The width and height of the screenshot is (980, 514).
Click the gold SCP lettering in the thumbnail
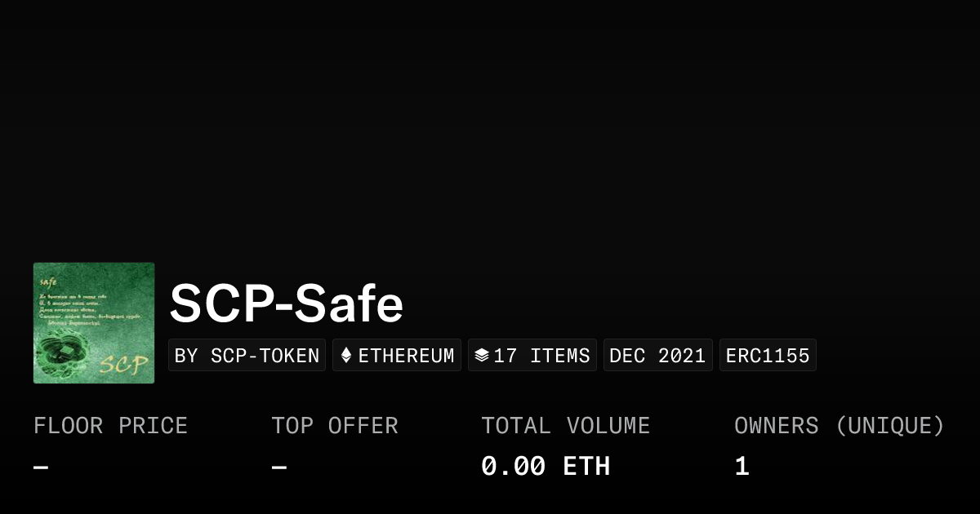coord(124,363)
